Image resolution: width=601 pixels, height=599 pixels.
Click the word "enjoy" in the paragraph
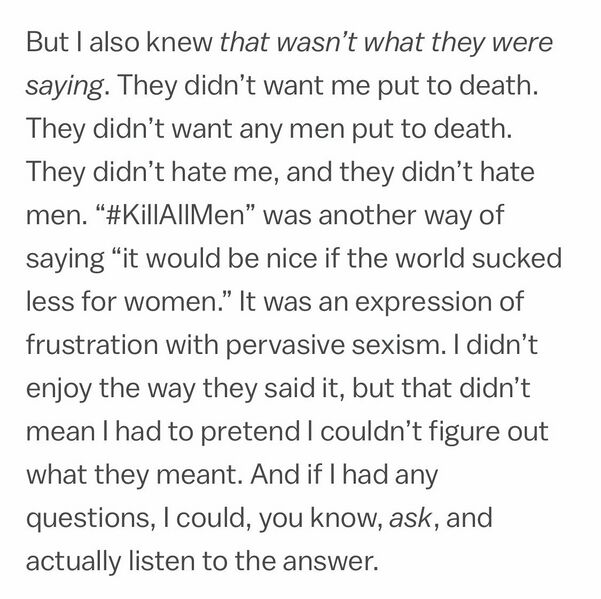tap(59, 390)
